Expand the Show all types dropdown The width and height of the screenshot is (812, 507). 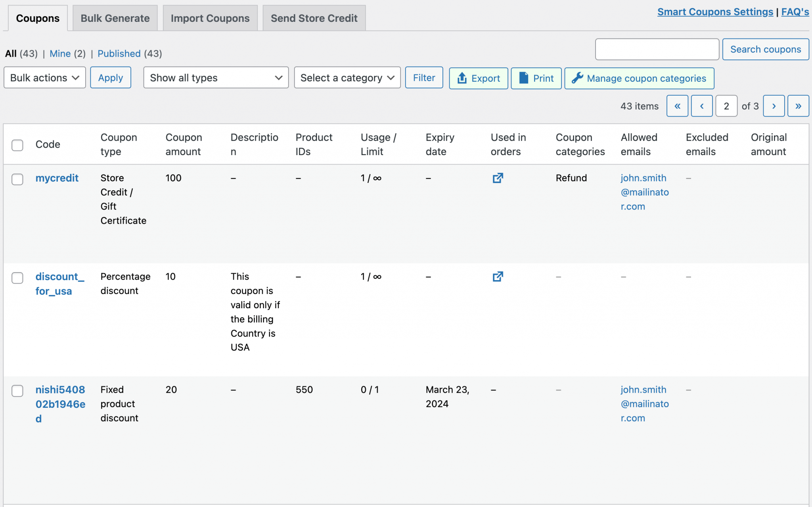point(216,78)
